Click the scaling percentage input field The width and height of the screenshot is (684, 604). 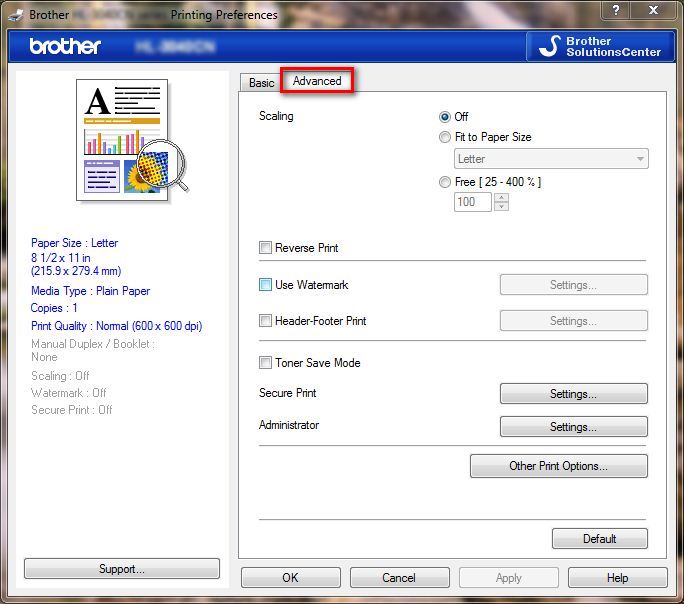(x=472, y=202)
